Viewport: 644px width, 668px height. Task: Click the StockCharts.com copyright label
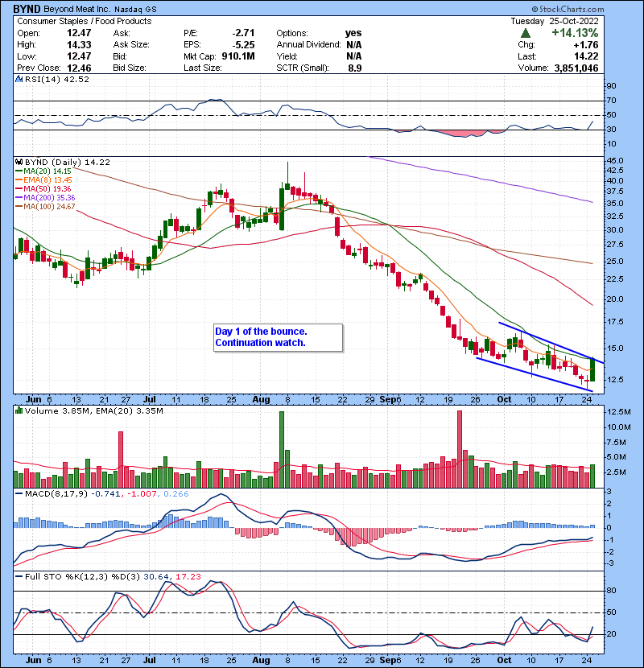coord(568,9)
